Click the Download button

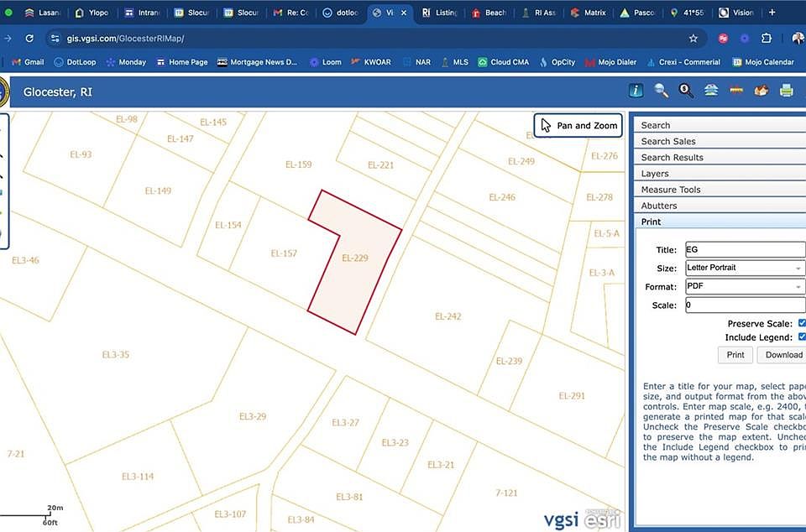(x=782, y=355)
